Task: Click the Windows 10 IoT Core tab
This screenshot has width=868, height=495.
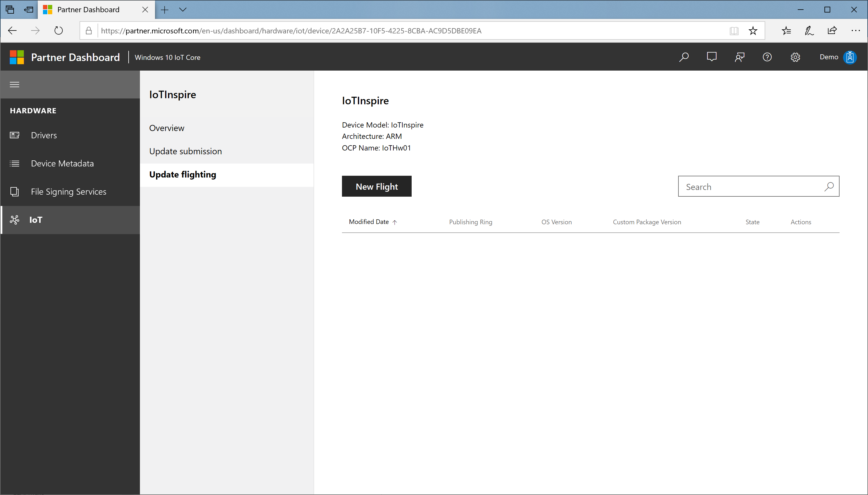Action: click(168, 57)
